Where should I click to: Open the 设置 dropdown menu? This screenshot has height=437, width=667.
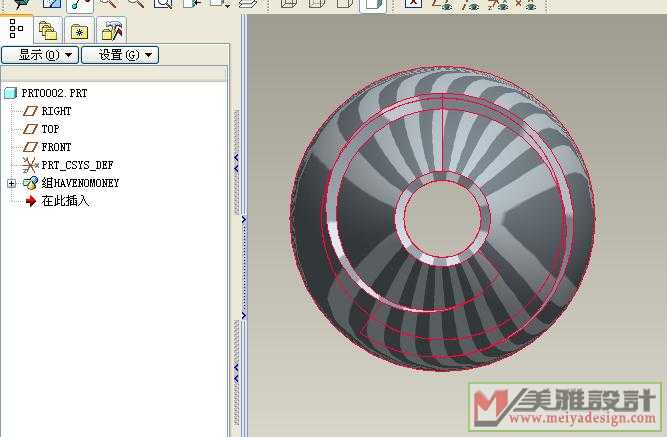(119, 55)
